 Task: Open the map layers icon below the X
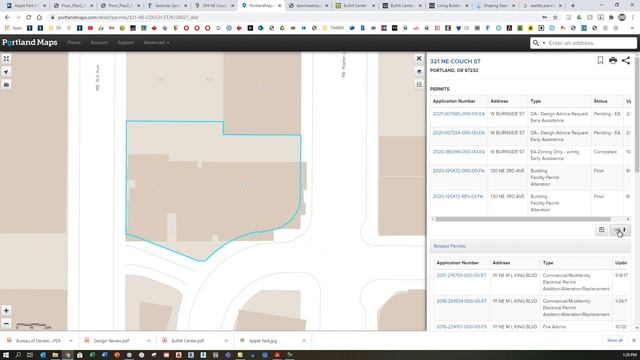coord(419,71)
